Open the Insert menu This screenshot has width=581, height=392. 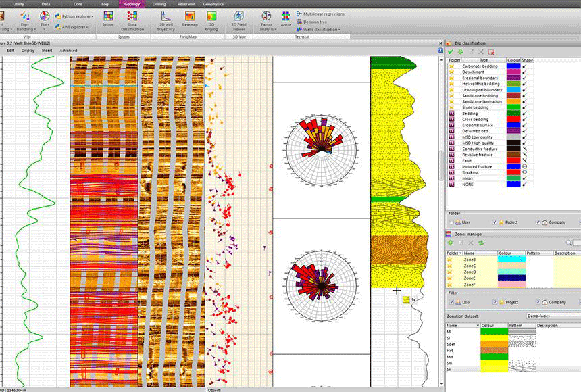[x=47, y=51]
